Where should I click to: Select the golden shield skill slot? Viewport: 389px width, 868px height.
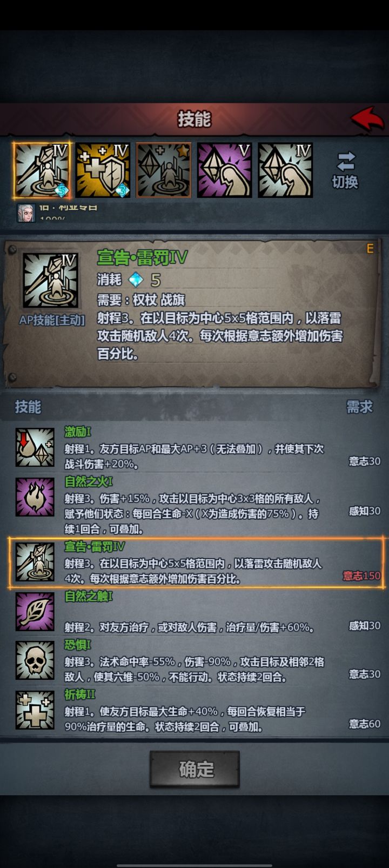[x=103, y=170]
